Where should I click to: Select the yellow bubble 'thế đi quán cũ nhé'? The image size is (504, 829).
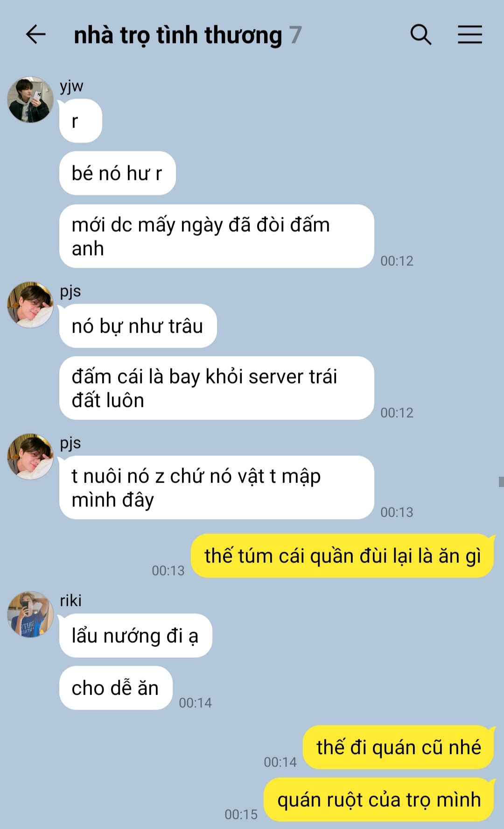(x=398, y=747)
